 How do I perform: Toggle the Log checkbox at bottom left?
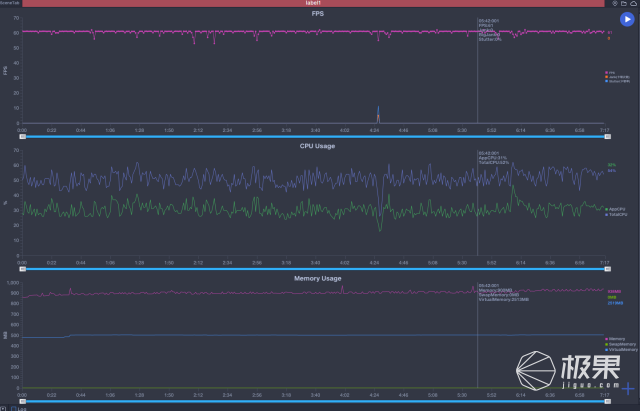click(x=12, y=408)
